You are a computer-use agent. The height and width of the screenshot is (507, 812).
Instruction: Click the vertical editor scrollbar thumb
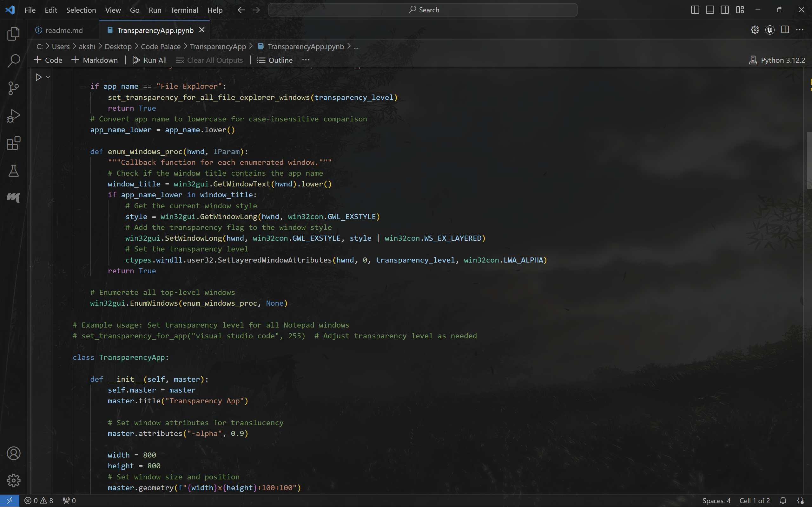809,161
